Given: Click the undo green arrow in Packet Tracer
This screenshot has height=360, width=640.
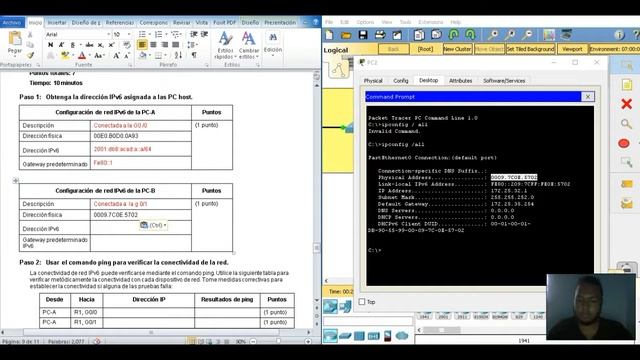Looking at the screenshot, I should 453,35.
